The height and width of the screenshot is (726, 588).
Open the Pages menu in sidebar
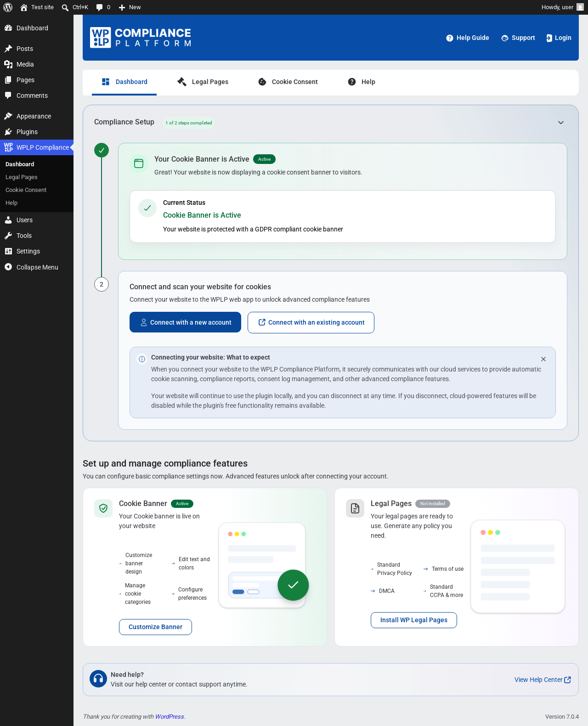pyautogui.click(x=37, y=80)
